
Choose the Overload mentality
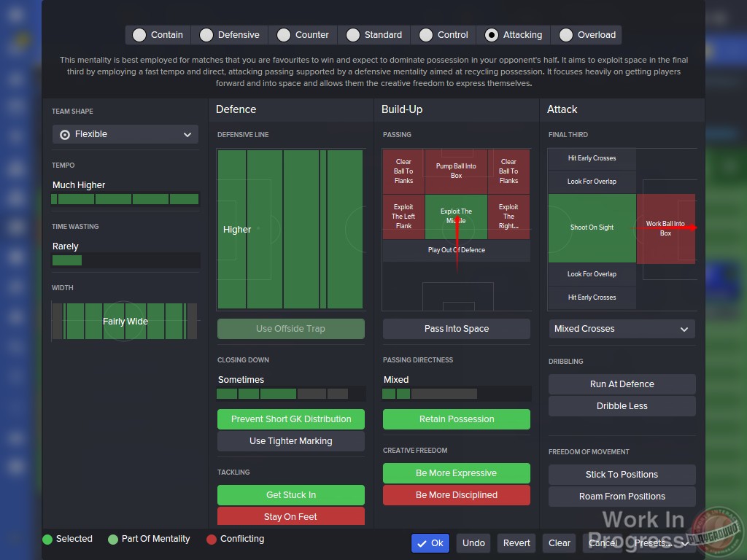point(587,34)
